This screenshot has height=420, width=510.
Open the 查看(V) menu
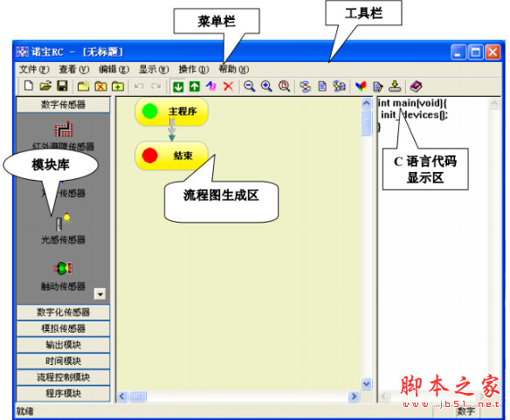(74, 69)
